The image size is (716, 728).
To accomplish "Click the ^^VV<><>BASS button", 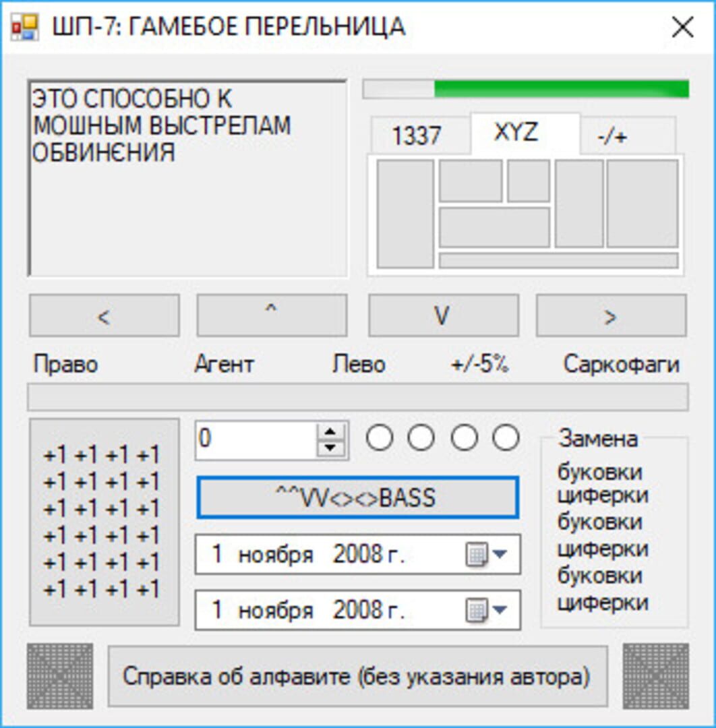I will (357, 497).
